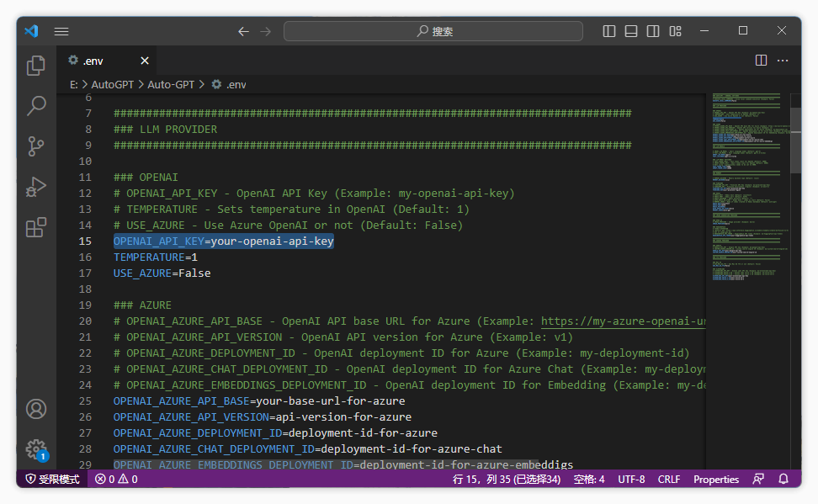The height and width of the screenshot is (504, 818).
Task: Split the editor to the right
Action: [761, 61]
